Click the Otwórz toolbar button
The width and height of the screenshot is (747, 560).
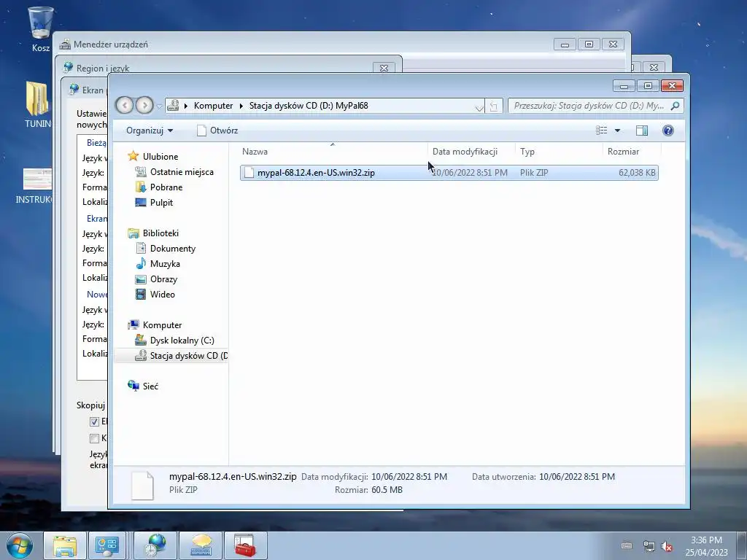(x=217, y=131)
